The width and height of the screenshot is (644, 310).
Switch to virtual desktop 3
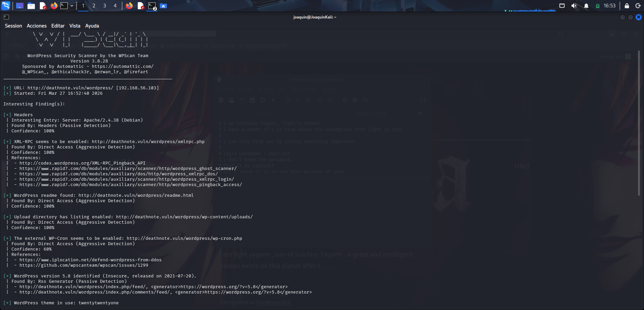(105, 6)
